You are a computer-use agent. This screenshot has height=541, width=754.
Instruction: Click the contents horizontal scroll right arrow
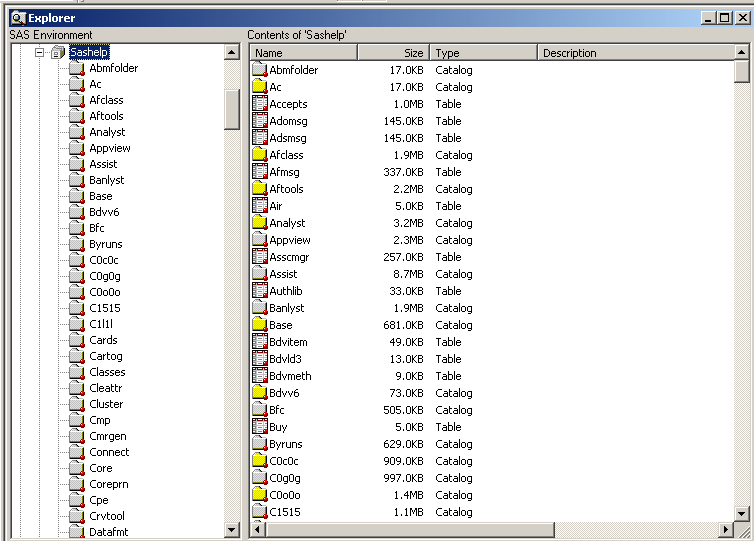point(726,529)
